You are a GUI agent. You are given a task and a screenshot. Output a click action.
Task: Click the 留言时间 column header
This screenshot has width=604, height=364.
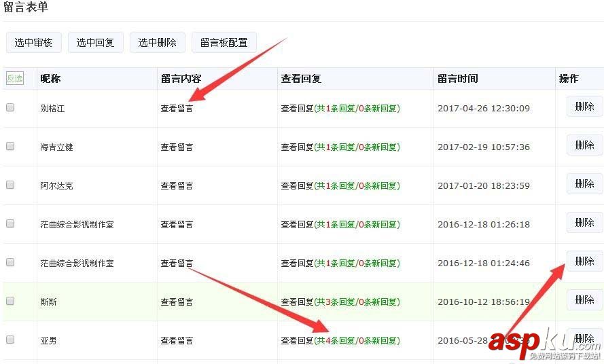[x=458, y=79]
